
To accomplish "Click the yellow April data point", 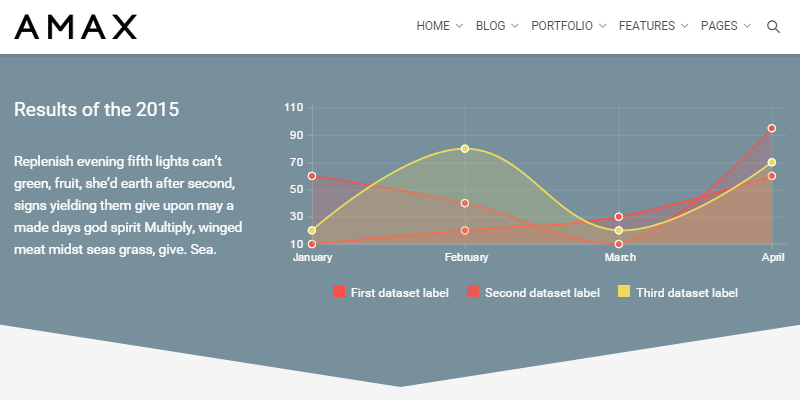I will 772,162.
